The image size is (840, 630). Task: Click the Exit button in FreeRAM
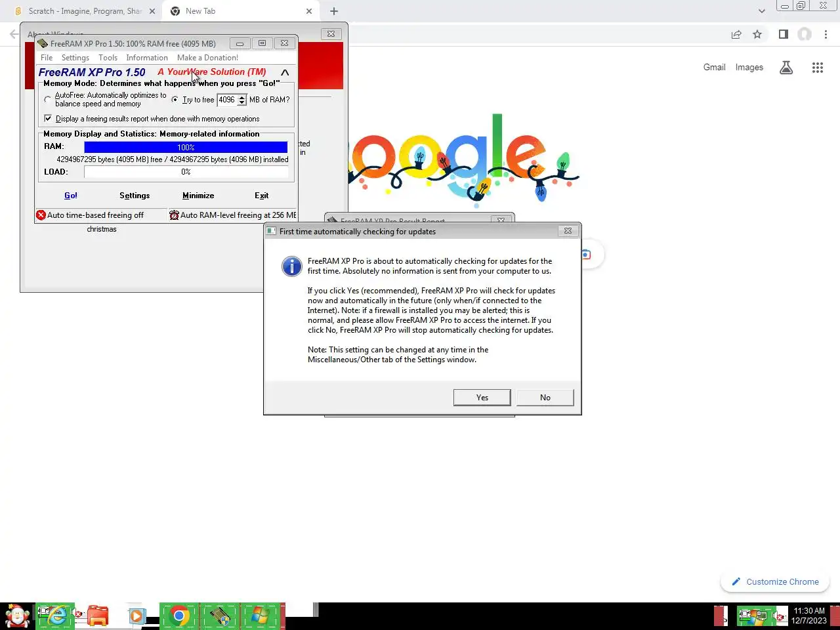tap(261, 196)
